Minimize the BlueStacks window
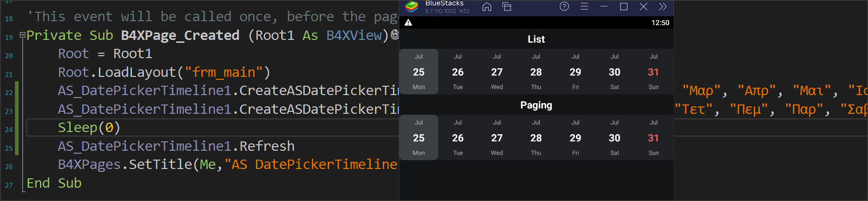868x201 pixels. coord(604,6)
